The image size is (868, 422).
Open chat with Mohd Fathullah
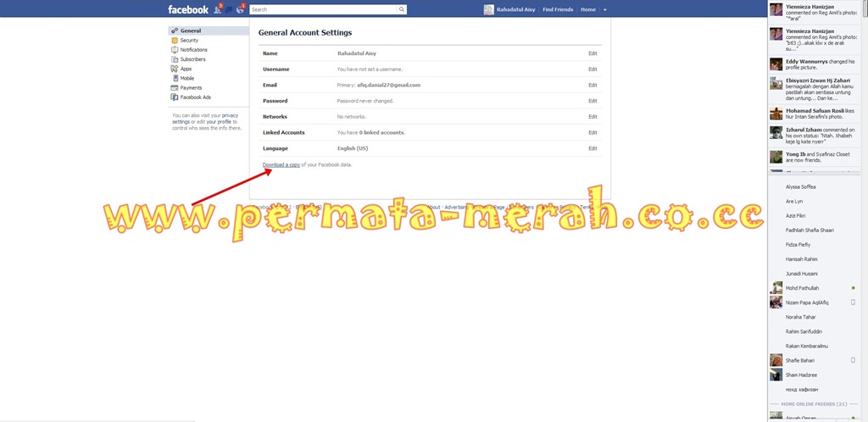click(x=815, y=288)
